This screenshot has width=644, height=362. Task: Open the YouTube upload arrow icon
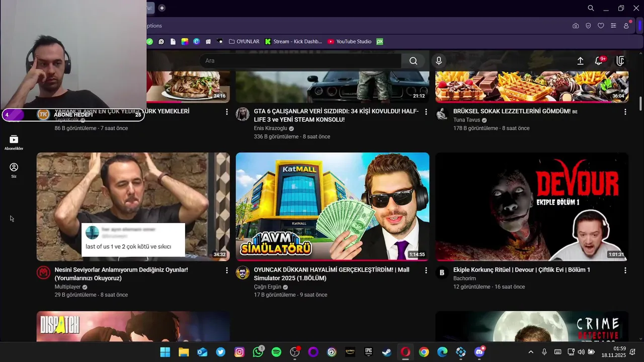click(x=580, y=61)
